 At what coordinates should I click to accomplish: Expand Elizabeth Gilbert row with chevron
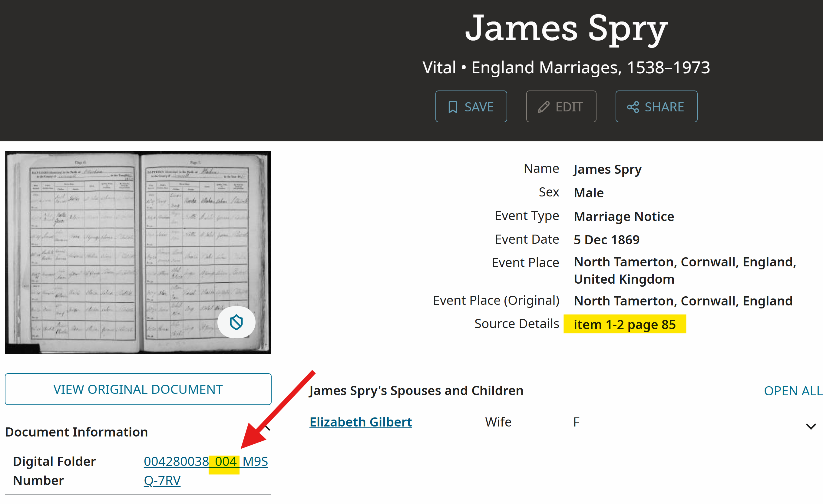coord(811,427)
